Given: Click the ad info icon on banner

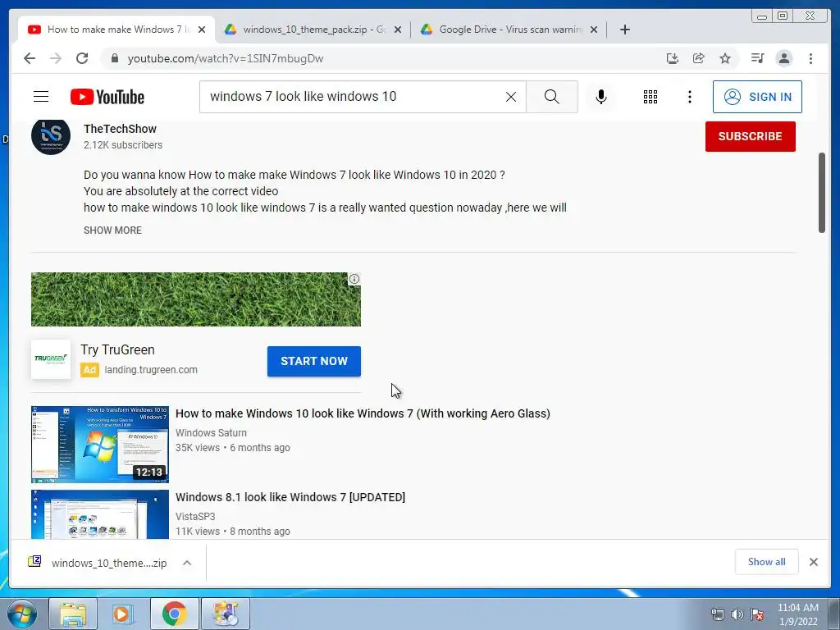Looking at the screenshot, I should tap(354, 279).
